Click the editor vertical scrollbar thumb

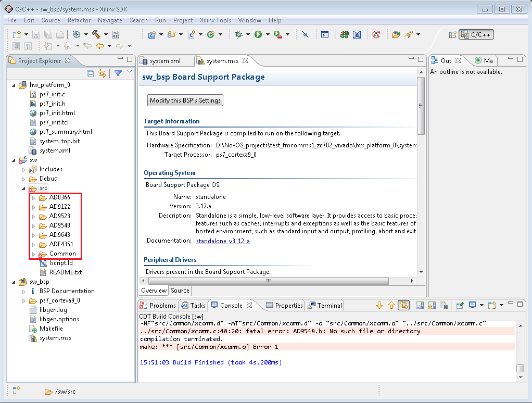pyautogui.click(x=421, y=106)
